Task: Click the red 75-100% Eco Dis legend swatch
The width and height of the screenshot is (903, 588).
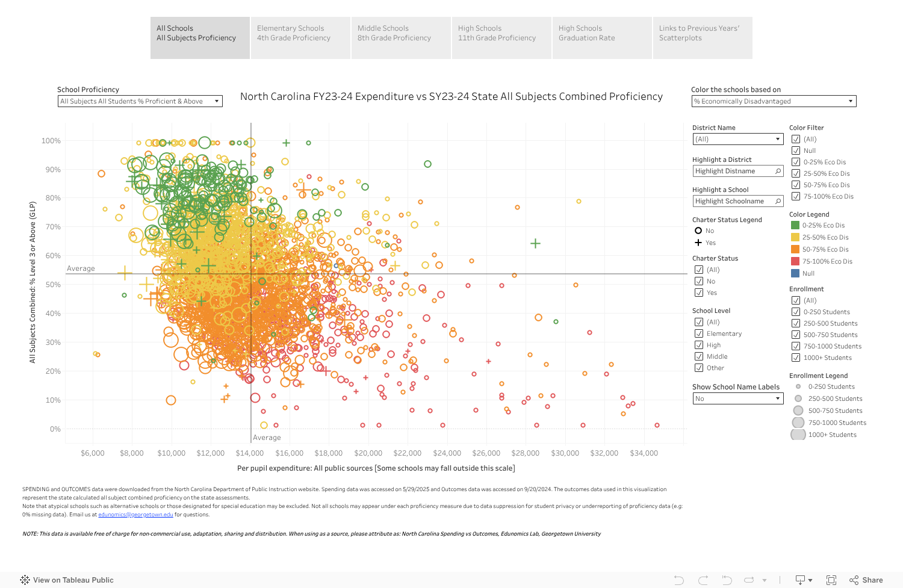Action: coord(795,261)
